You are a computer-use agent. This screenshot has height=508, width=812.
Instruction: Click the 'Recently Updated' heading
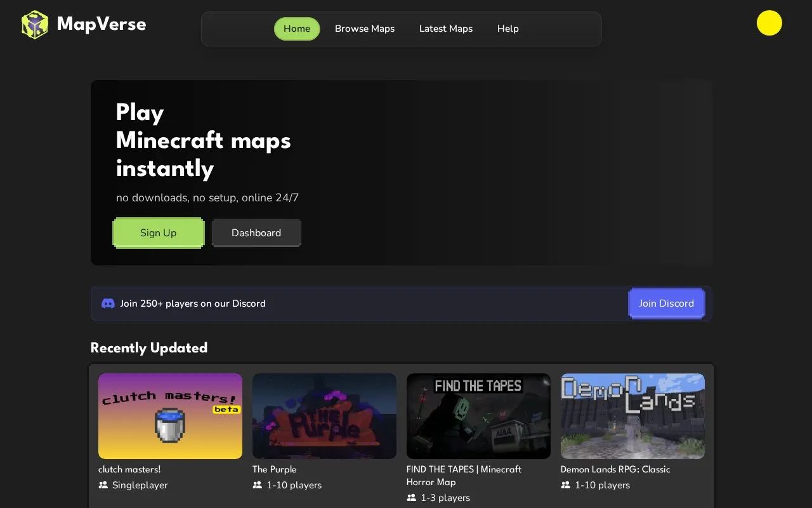pyautogui.click(x=149, y=348)
